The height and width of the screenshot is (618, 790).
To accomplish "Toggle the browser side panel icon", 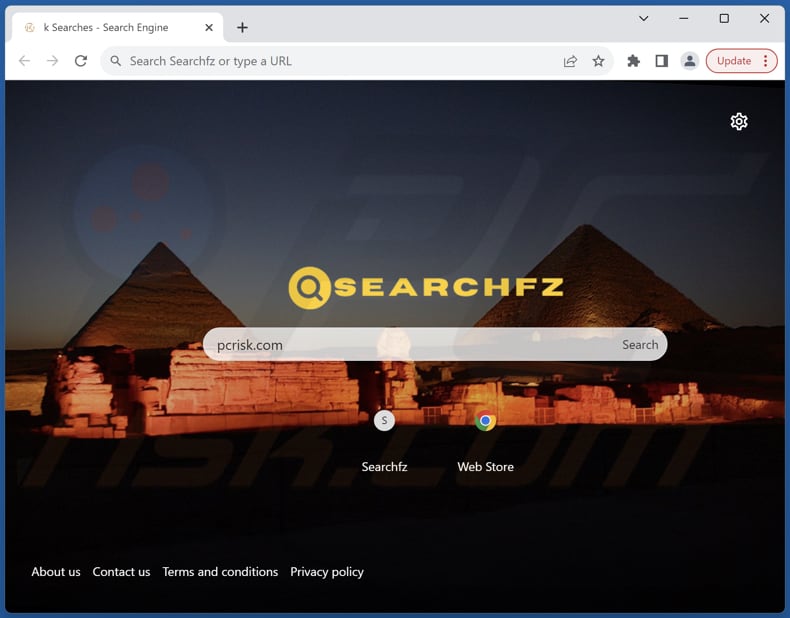I will coord(662,61).
